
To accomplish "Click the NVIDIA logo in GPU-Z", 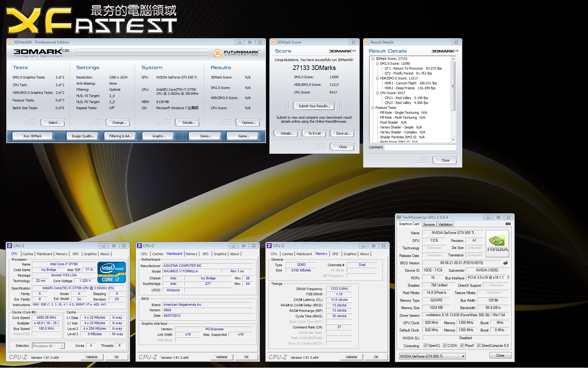I will 497,244.
